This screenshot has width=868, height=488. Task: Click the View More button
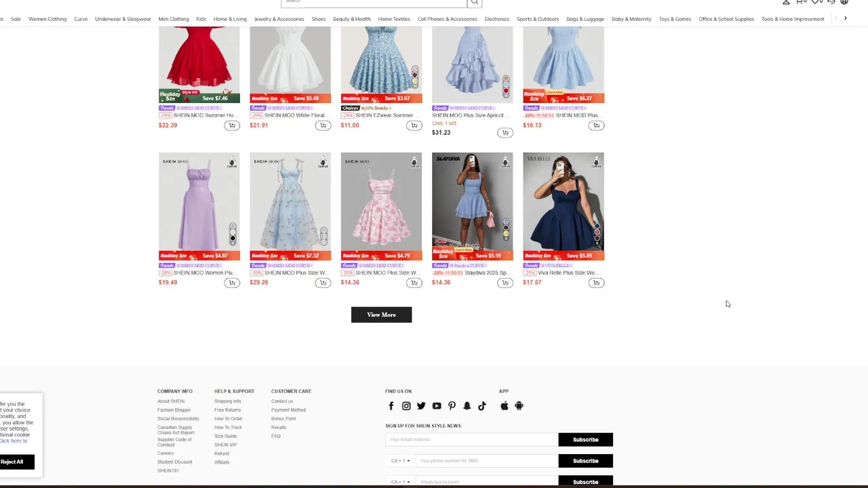[x=381, y=314]
